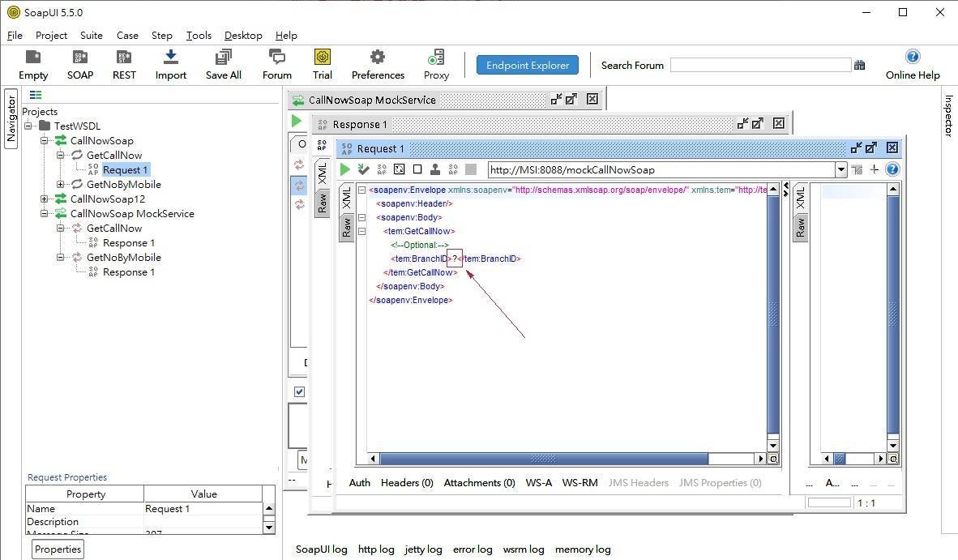This screenshot has width=958, height=560.
Task: Open the Help menu
Action: (x=287, y=36)
